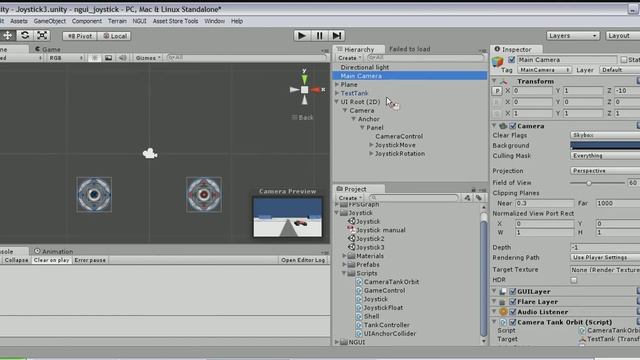Toggle Error pause console button
The width and height of the screenshot is (640, 360).
(90, 260)
